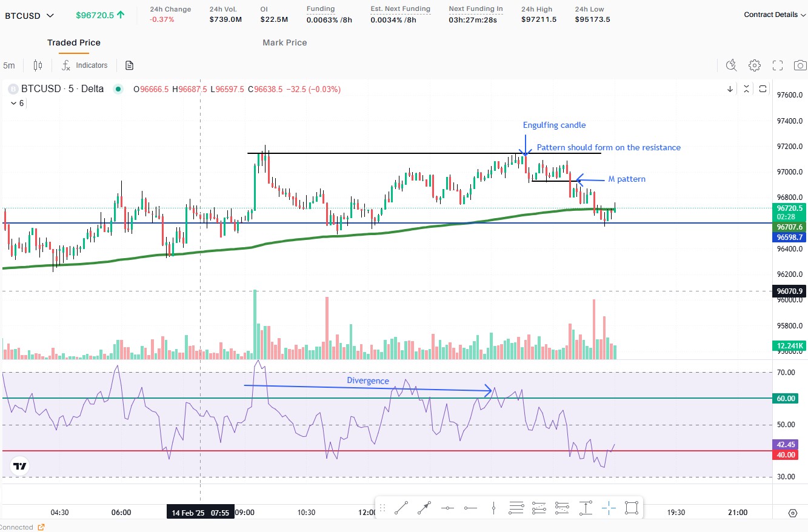This screenshot has height=532, width=808.
Task: Open the Indicators panel with the fx icon
Action: [84, 65]
